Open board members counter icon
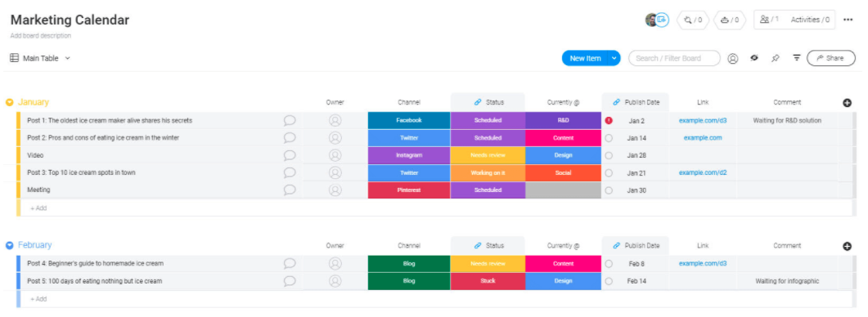 coord(770,20)
